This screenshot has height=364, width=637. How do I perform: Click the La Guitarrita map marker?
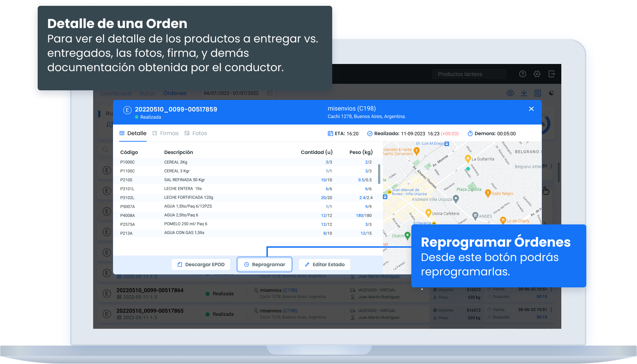coord(467,158)
